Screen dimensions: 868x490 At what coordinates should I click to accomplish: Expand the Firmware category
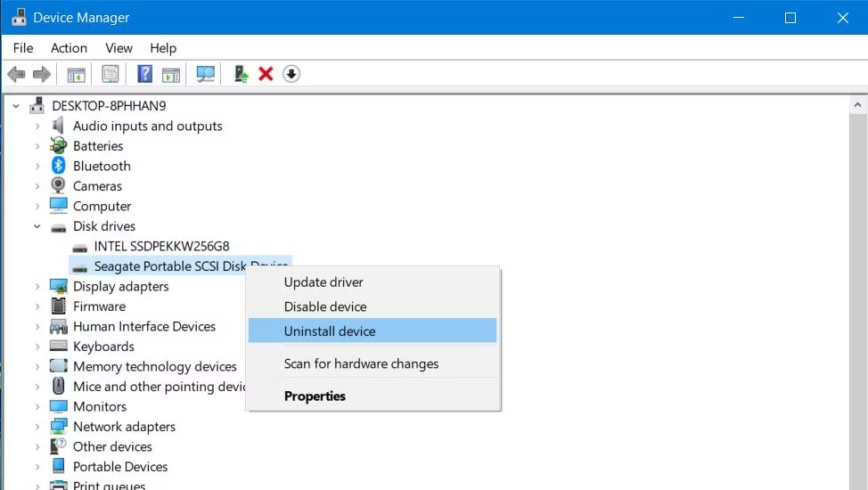pyautogui.click(x=37, y=306)
